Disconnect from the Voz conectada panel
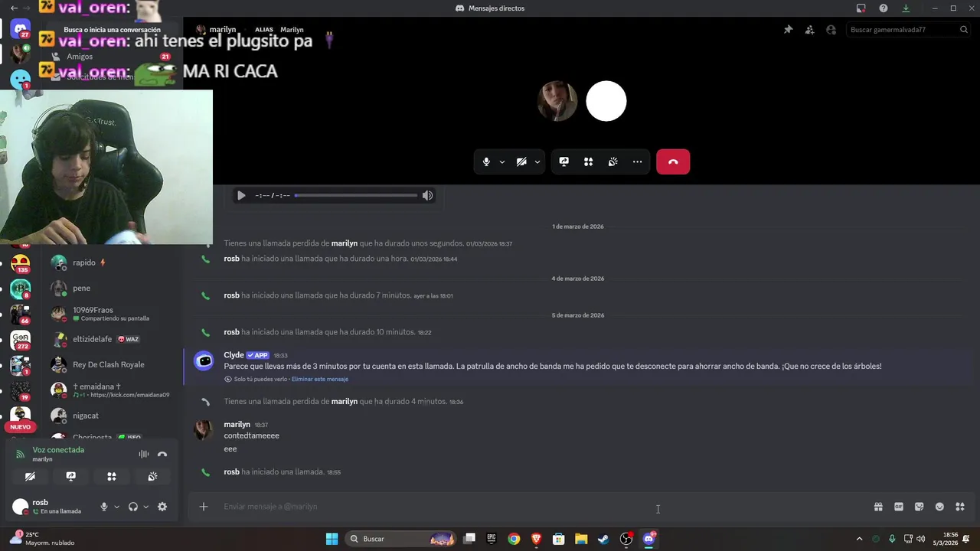The width and height of the screenshot is (980, 551). pyautogui.click(x=162, y=455)
